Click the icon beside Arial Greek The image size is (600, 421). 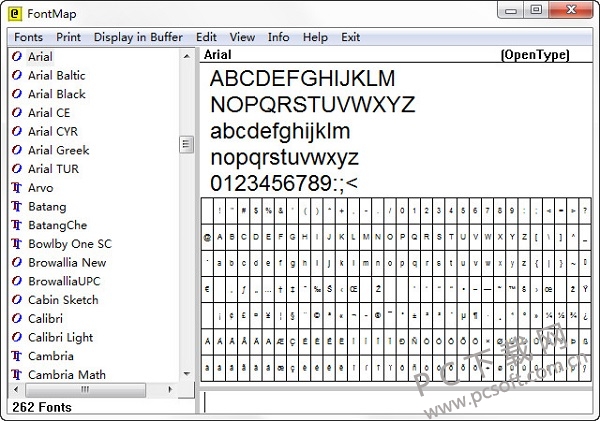pyautogui.click(x=17, y=150)
